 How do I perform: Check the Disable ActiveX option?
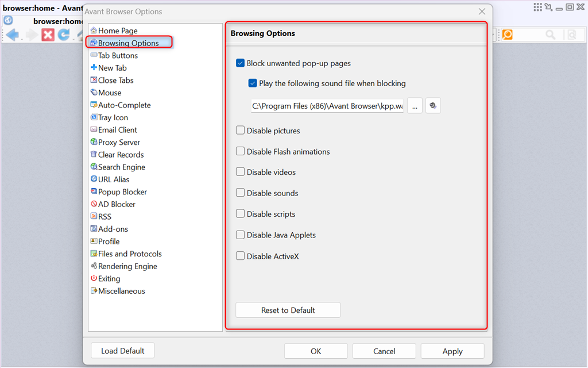241,256
